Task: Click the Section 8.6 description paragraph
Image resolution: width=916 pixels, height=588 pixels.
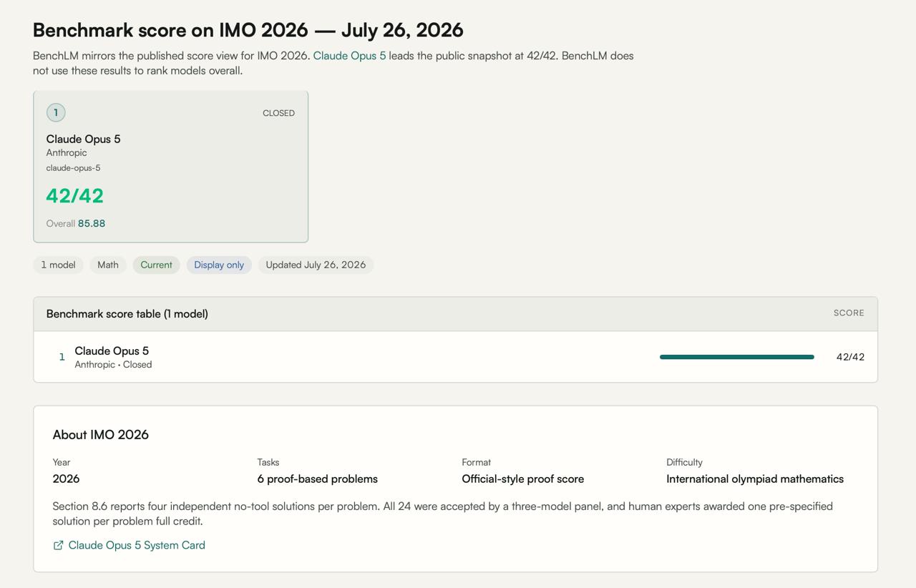Action: 443,514
